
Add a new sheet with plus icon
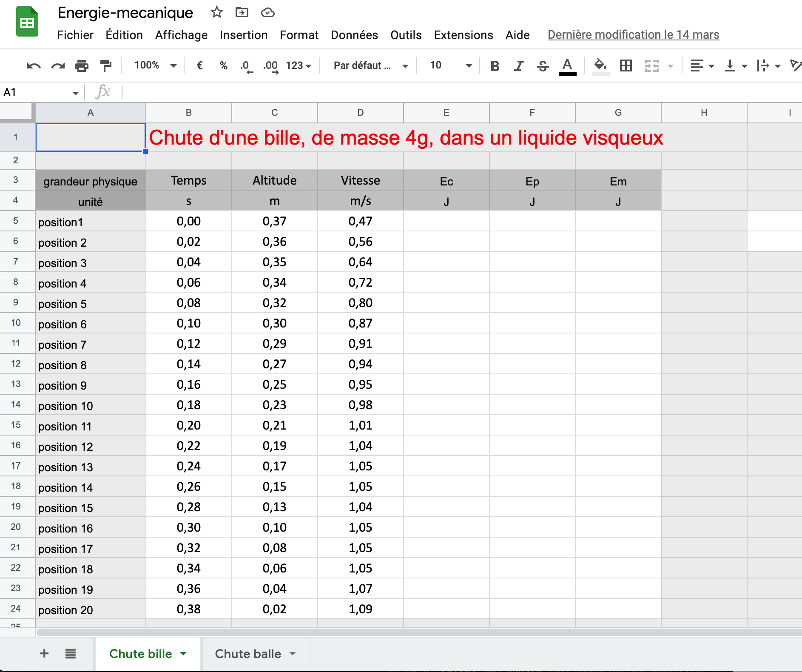tap(44, 653)
